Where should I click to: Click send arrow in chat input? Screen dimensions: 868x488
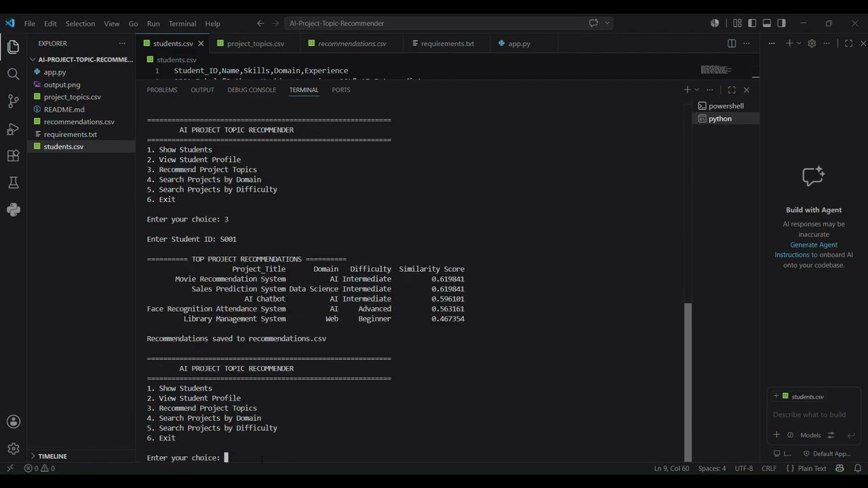(851, 435)
